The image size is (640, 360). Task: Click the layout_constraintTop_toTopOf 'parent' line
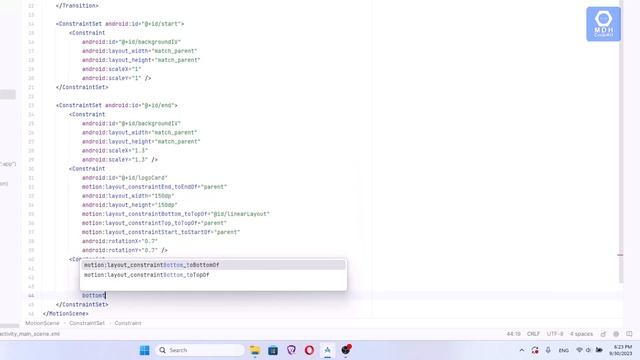(x=154, y=223)
